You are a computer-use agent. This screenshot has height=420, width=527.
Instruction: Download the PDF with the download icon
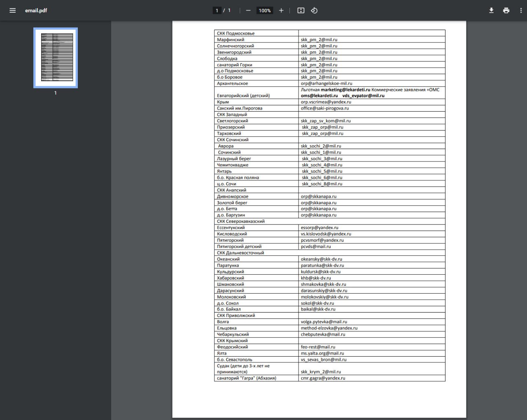tap(491, 10)
